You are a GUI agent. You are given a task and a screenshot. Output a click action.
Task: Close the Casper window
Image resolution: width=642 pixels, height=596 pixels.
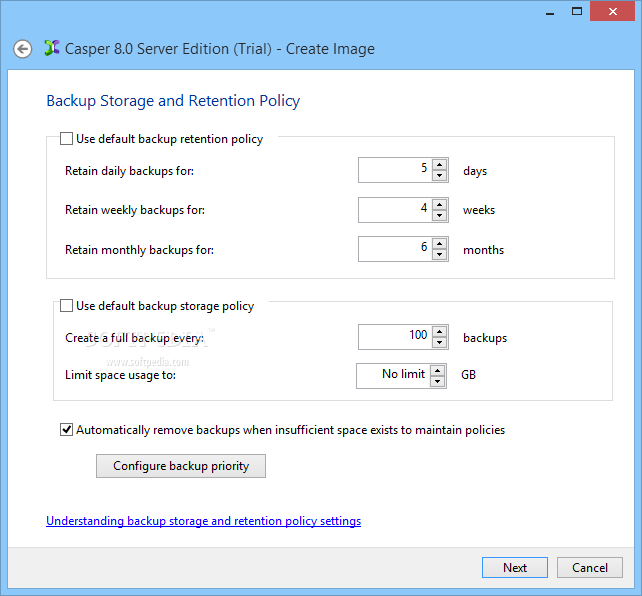(613, 11)
